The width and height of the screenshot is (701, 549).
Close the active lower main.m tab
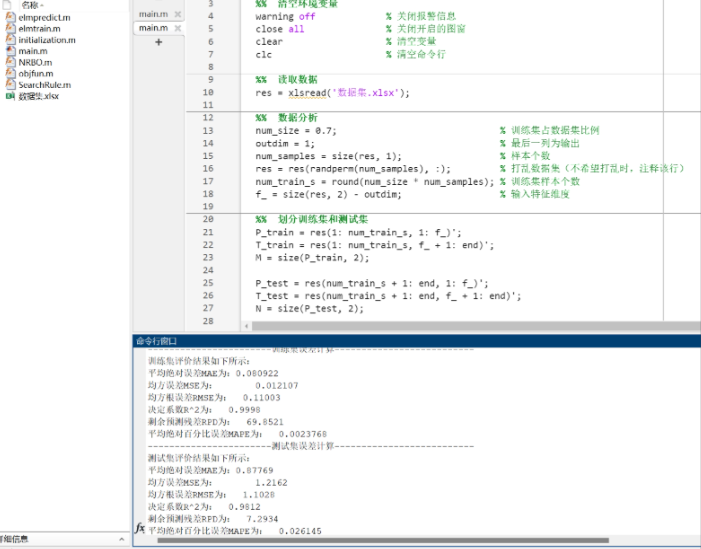(177, 28)
